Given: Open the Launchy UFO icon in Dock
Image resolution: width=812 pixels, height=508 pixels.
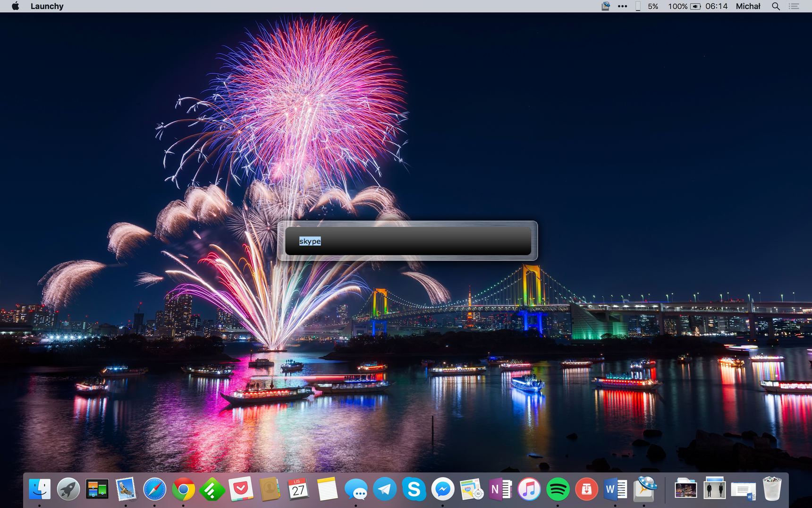Looking at the screenshot, I should click(644, 489).
